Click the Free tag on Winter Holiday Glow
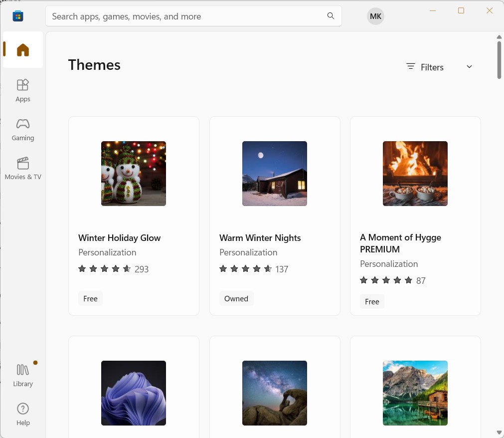Screen dimensions: 504x438 pyautogui.click(x=90, y=298)
